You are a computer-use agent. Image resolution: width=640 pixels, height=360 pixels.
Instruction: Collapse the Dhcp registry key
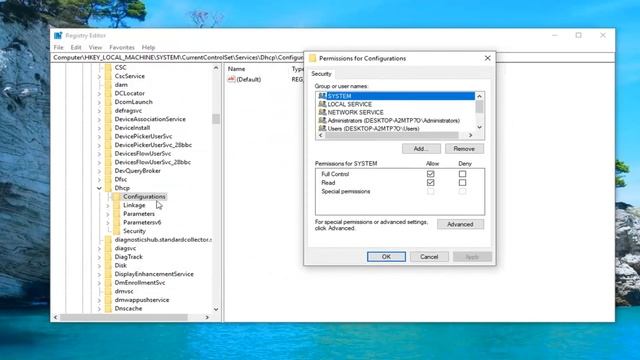99,188
